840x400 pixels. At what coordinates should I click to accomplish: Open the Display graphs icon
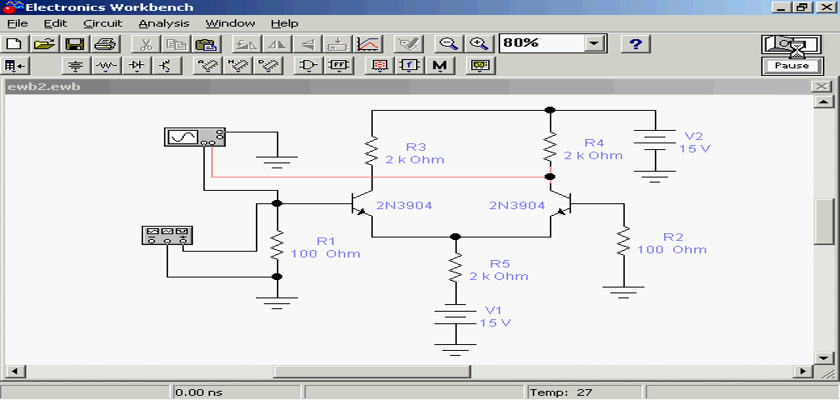click(x=369, y=43)
